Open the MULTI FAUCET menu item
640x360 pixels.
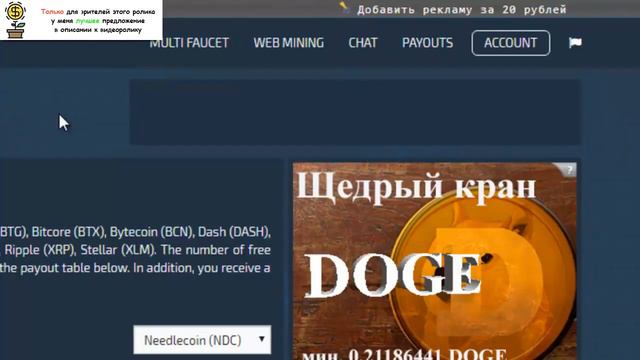189,43
